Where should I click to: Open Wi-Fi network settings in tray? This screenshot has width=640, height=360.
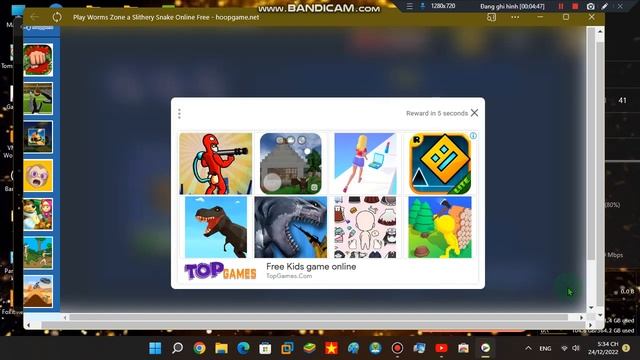click(565, 348)
